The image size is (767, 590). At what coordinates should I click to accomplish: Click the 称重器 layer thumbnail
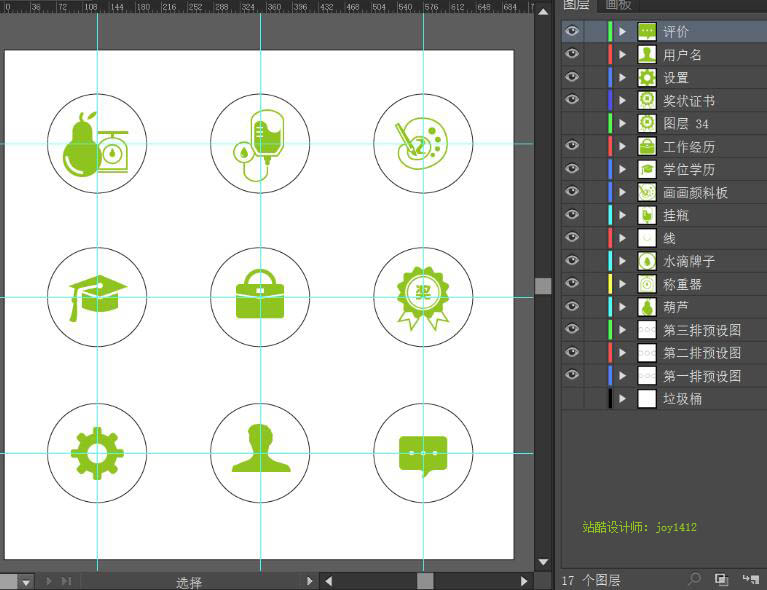point(647,284)
